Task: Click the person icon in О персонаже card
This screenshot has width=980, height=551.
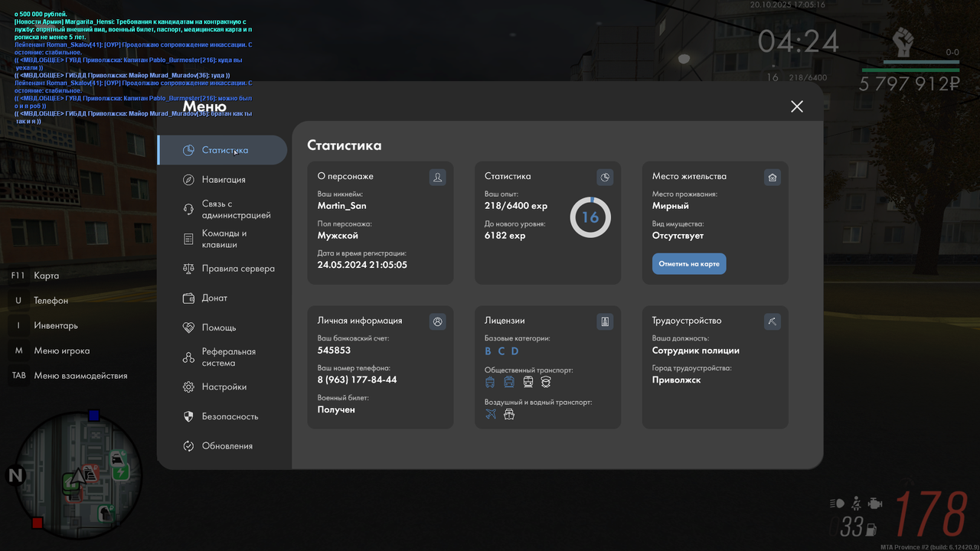Action: (438, 178)
